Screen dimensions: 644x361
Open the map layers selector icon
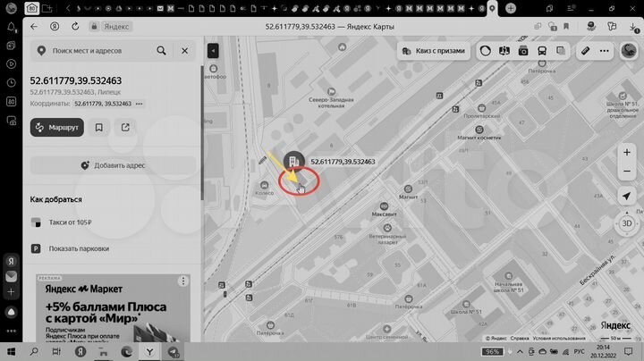coord(561,51)
